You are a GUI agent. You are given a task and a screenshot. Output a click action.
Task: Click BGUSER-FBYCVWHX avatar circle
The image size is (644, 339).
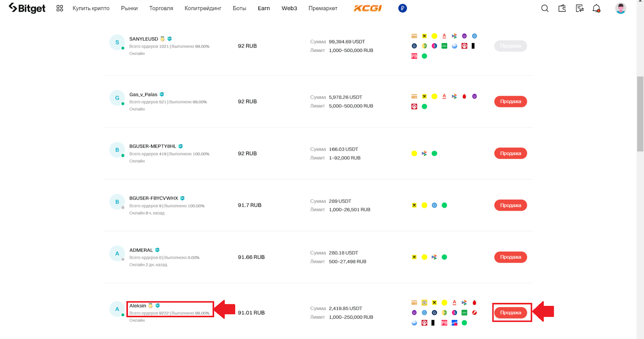pyautogui.click(x=117, y=202)
